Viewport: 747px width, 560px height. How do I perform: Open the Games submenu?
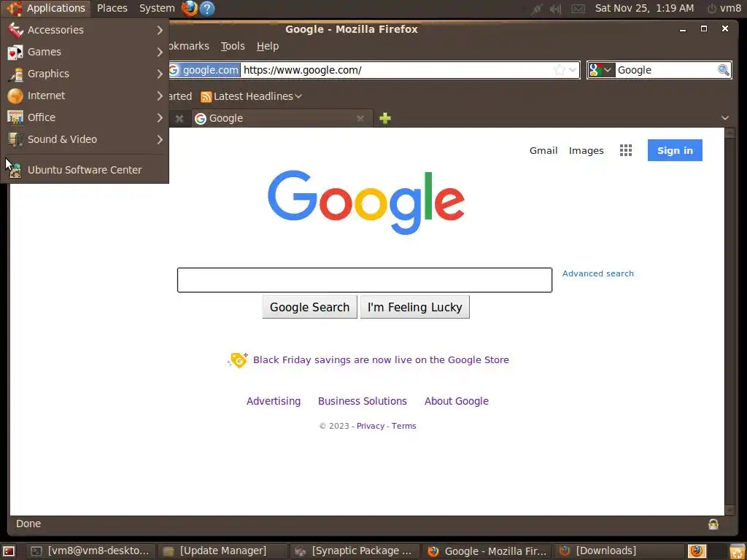click(x=85, y=52)
